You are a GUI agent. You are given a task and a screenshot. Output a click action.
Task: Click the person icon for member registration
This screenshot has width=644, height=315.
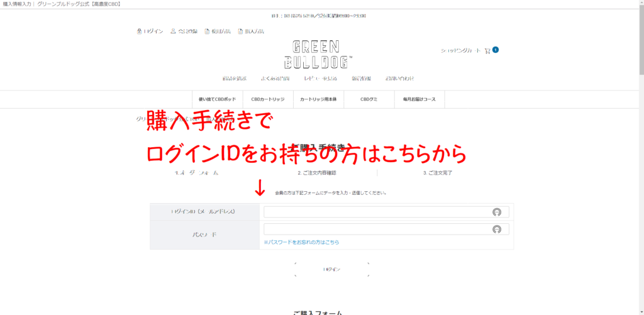point(173,31)
